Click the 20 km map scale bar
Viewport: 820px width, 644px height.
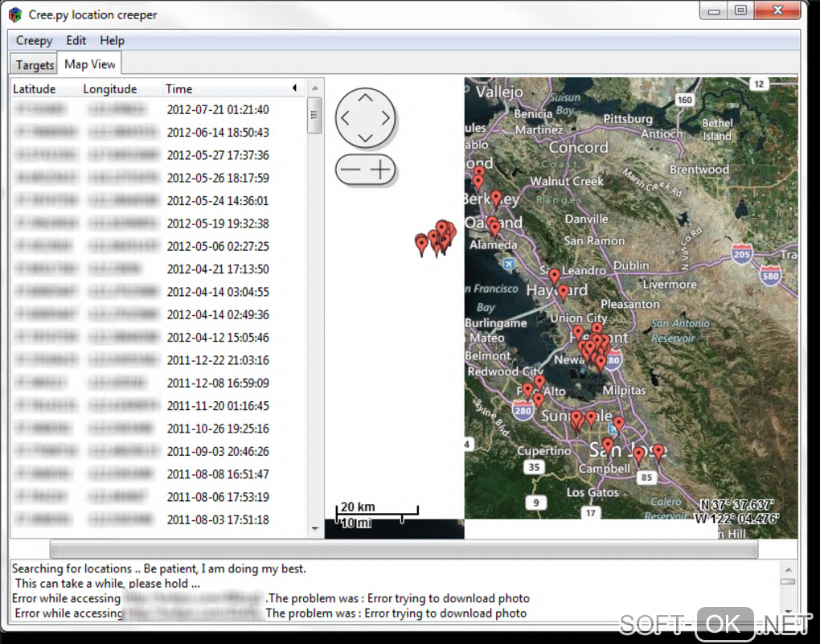[376, 510]
